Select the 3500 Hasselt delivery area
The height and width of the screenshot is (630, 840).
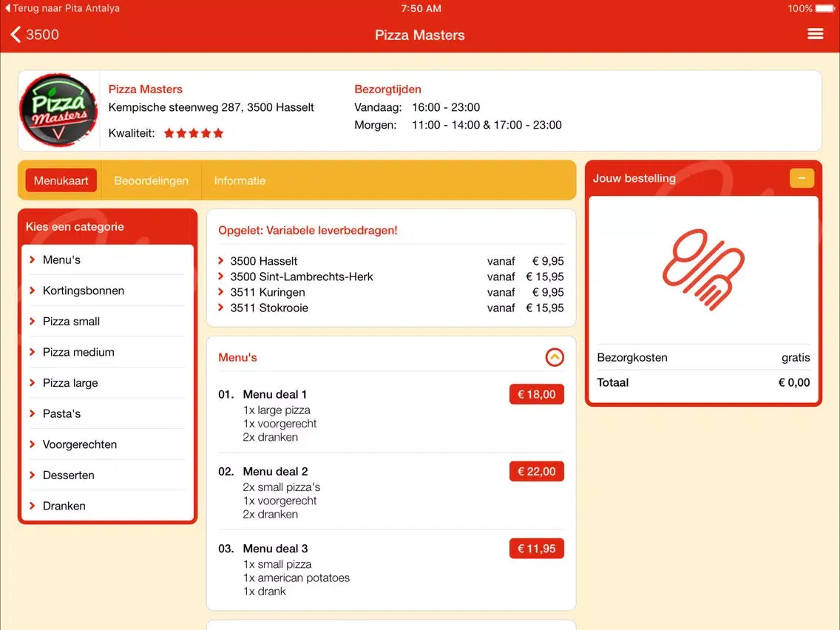coord(390,261)
